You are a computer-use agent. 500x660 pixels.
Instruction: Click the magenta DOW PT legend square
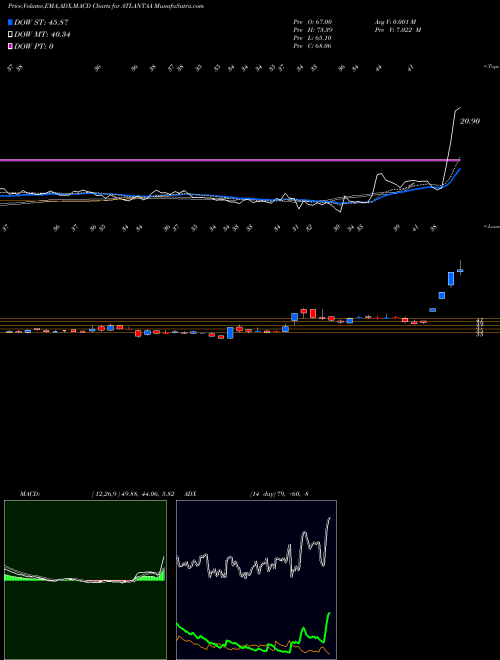pos(10,46)
